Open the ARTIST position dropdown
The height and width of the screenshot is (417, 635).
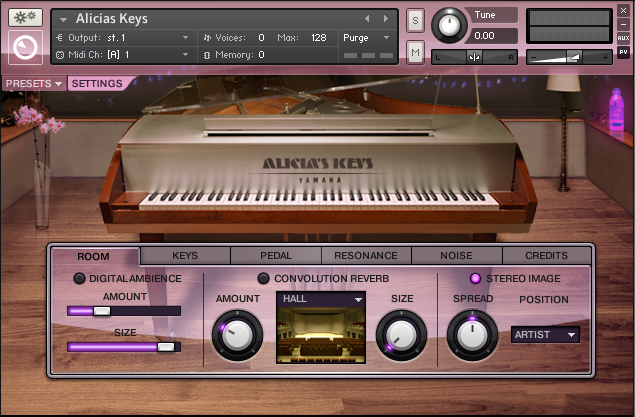(x=545, y=335)
